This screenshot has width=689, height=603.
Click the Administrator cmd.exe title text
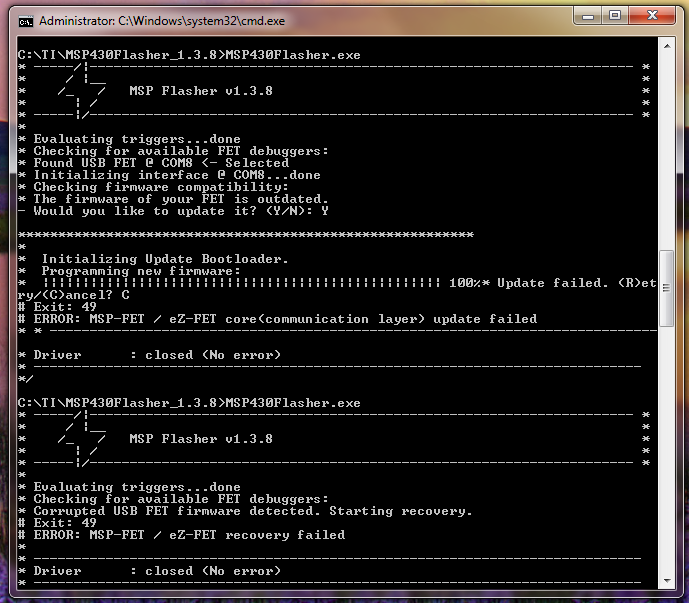coord(162,21)
